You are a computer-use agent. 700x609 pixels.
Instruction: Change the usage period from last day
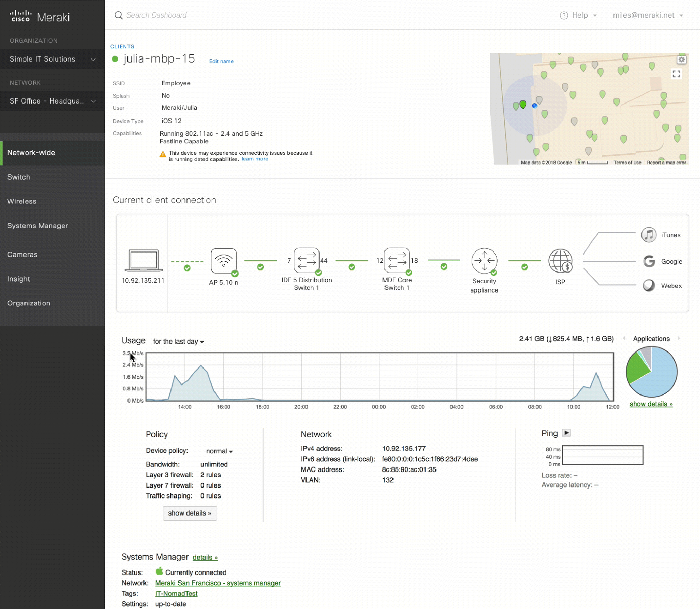click(x=178, y=341)
